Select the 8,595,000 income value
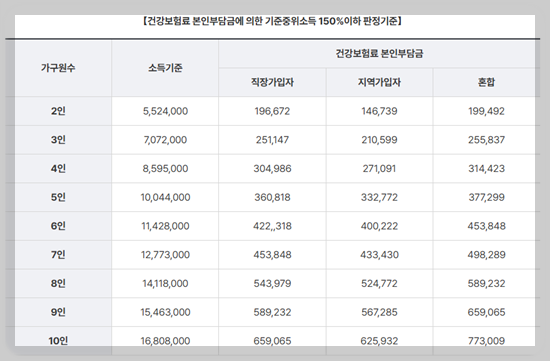550x361 pixels. (x=165, y=169)
